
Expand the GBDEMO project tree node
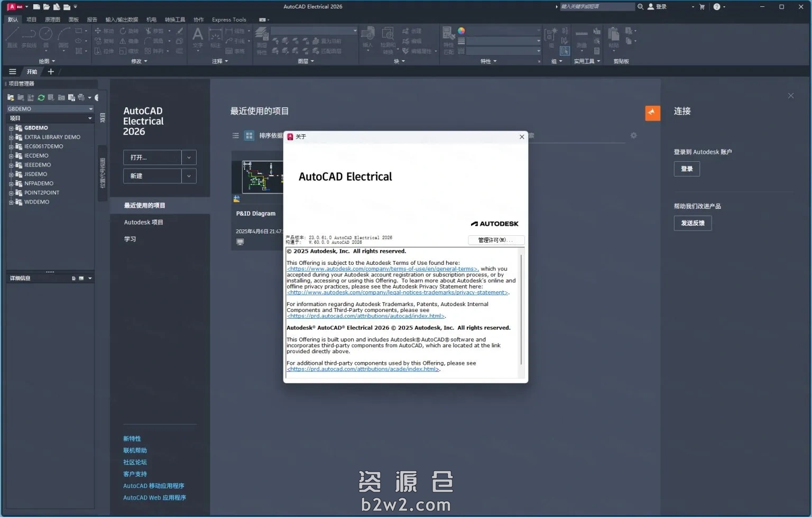11,128
